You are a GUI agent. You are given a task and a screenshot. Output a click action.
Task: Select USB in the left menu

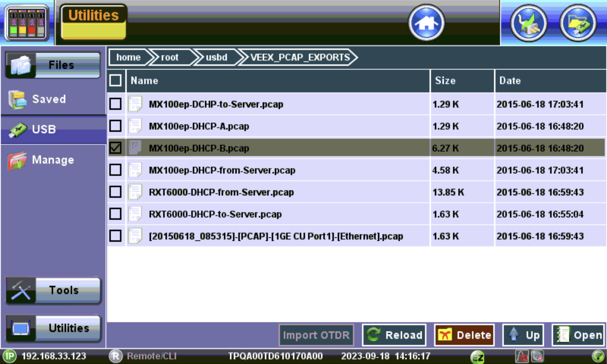pos(44,129)
